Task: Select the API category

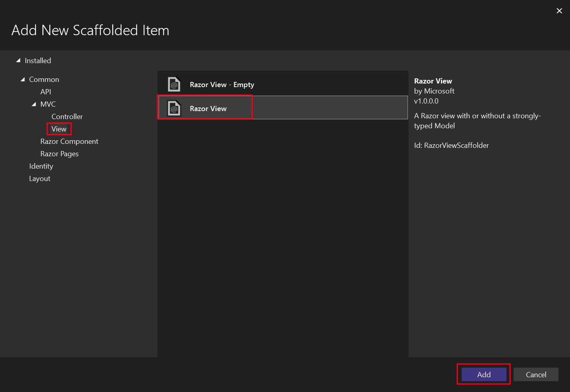Action: [x=46, y=92]
